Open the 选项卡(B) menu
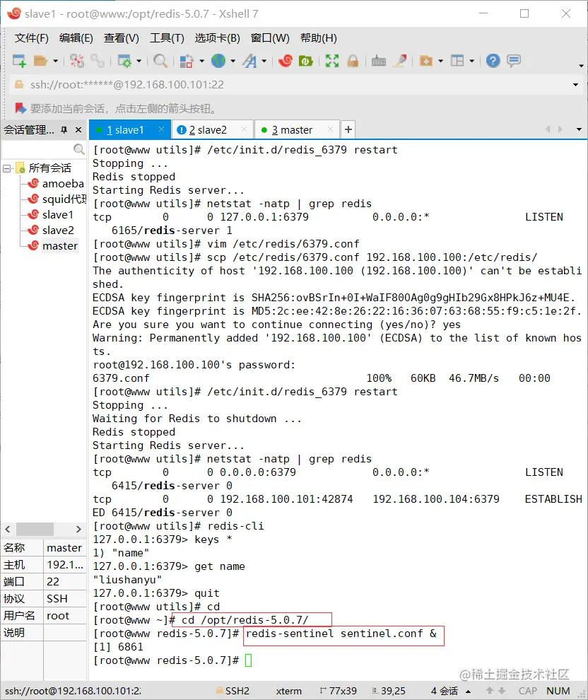588x700 pixels. click(x=217, y=38)
